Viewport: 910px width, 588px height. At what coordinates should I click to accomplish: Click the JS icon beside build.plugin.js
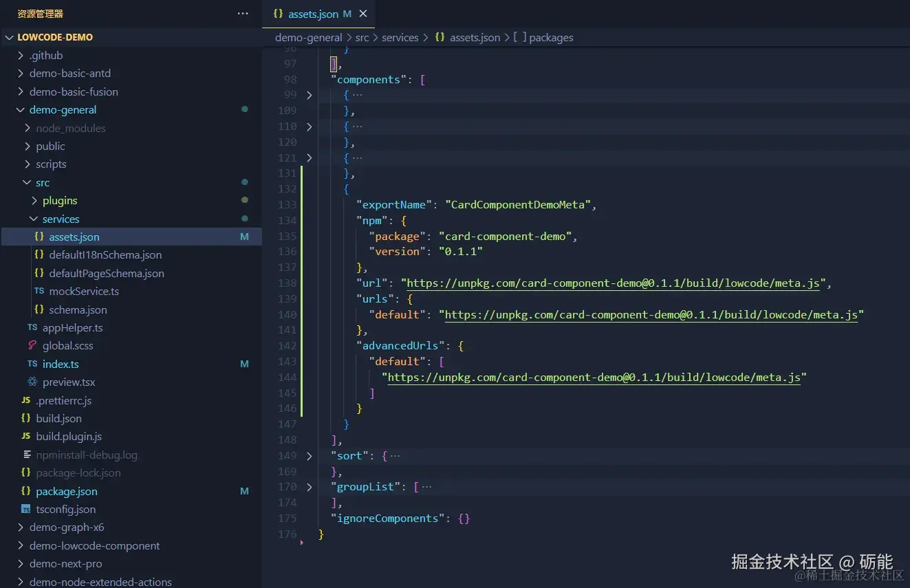[26, 436]
